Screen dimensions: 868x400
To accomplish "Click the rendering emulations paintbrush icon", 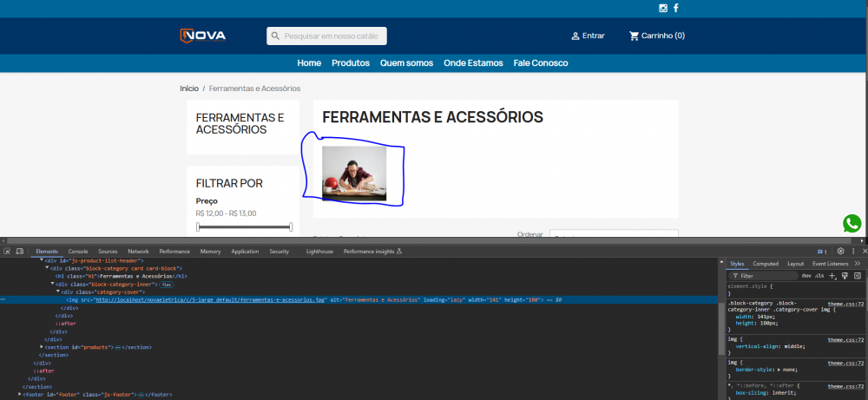I will (845, 276).
